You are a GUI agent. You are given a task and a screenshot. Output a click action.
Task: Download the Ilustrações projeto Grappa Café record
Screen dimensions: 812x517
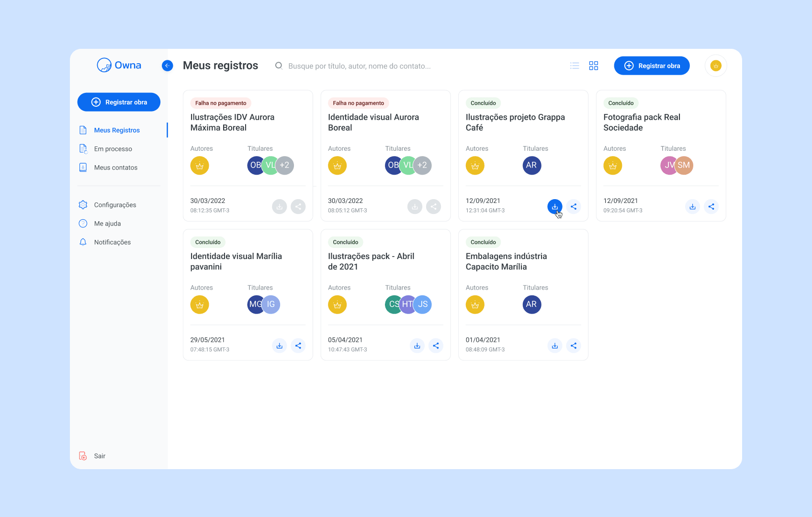point(555,207)
